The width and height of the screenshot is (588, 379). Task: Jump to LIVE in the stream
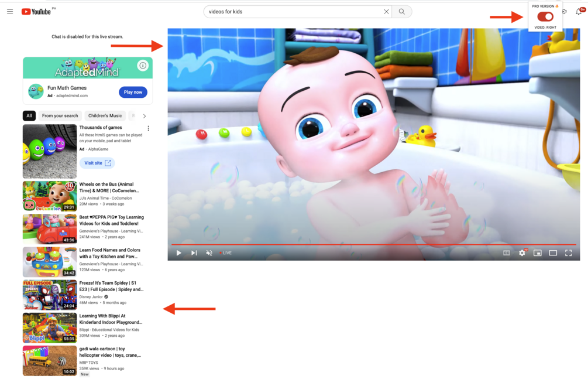pos(225,253)
